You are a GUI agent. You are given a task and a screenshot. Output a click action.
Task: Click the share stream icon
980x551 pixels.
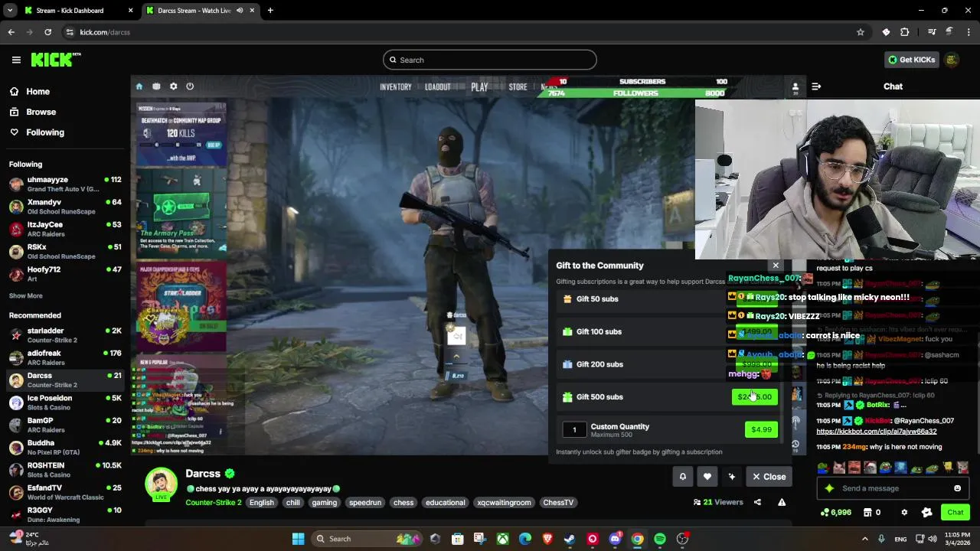click(757, 503)
